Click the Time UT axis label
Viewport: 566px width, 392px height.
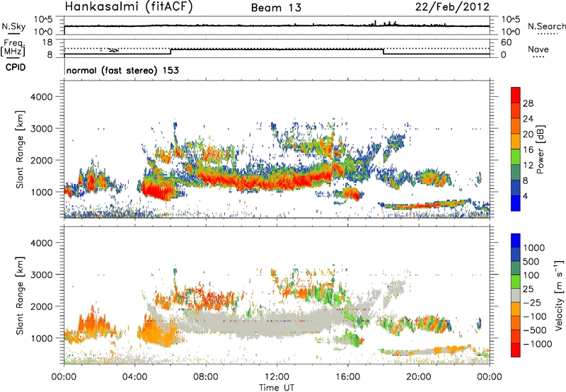(x=277, y=388)
